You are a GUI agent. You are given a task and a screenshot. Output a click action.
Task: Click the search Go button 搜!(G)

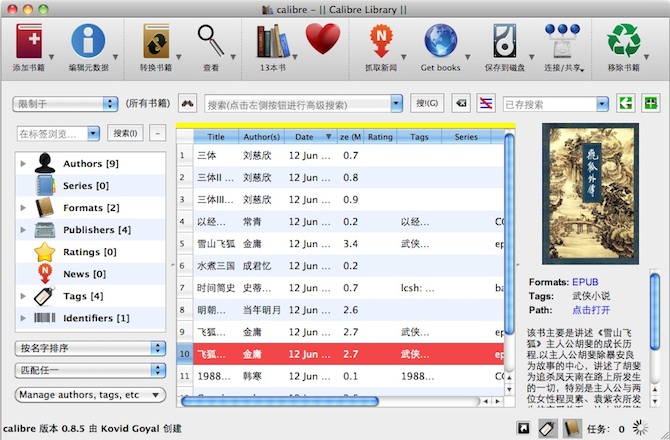coord(427,103)
